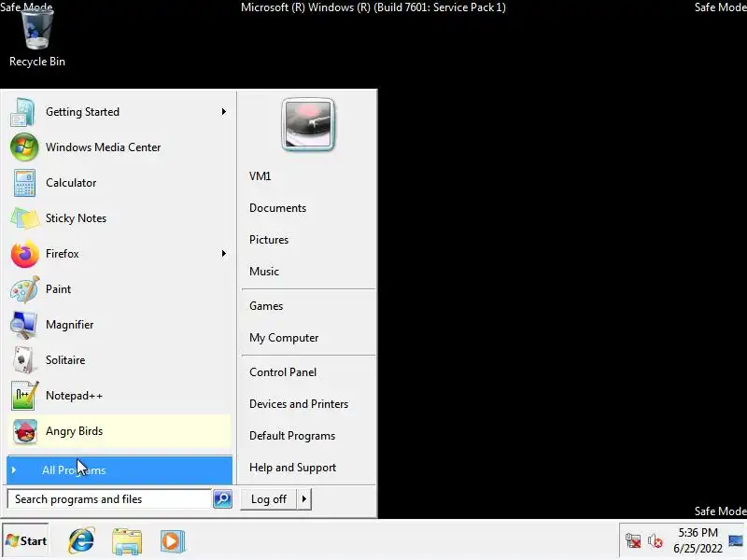Launch Sticky Notes
The image size is (747, 560).
(120, 218)
